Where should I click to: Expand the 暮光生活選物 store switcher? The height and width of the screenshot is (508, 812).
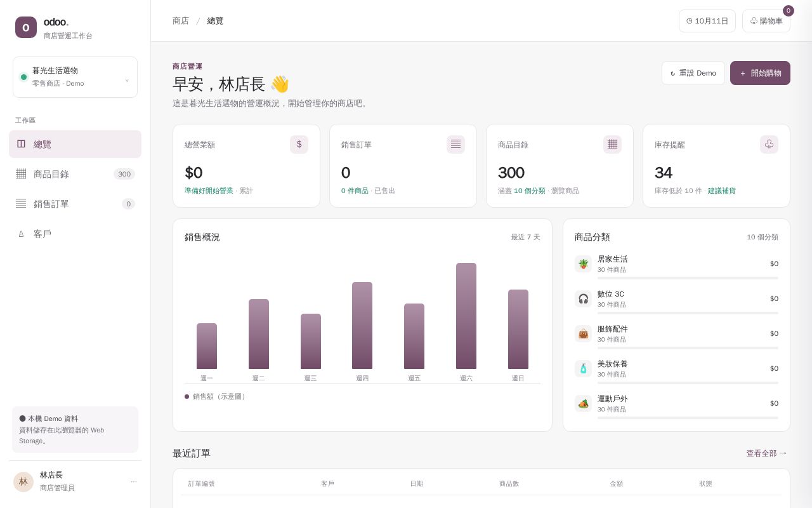coord(75,77)
